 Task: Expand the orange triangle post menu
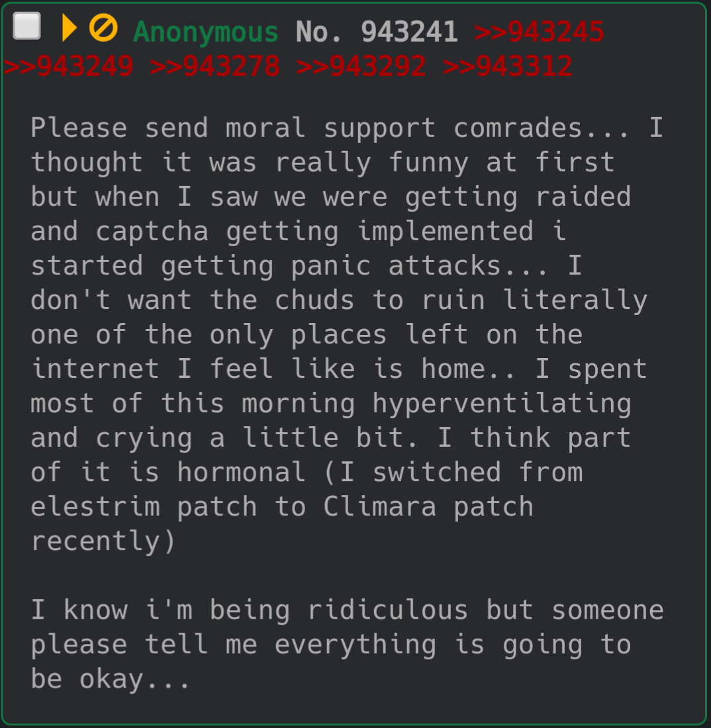coord(70,28)
